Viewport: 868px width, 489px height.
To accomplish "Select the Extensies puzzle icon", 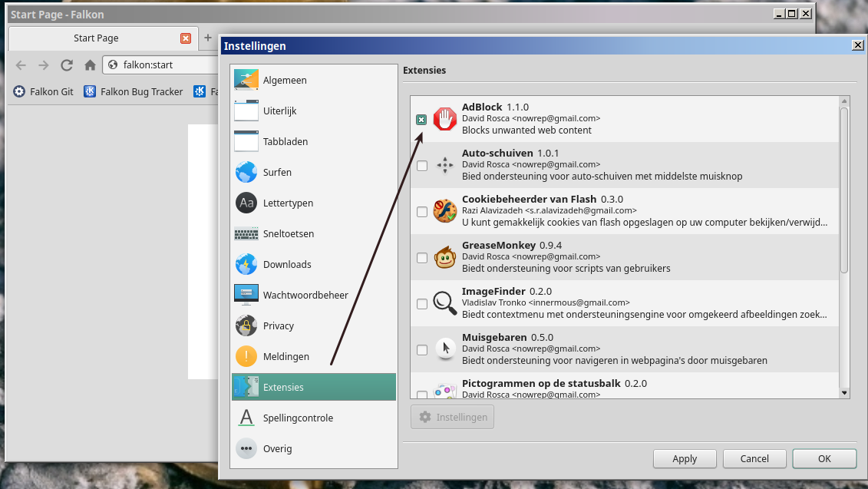I will point(246,387).
